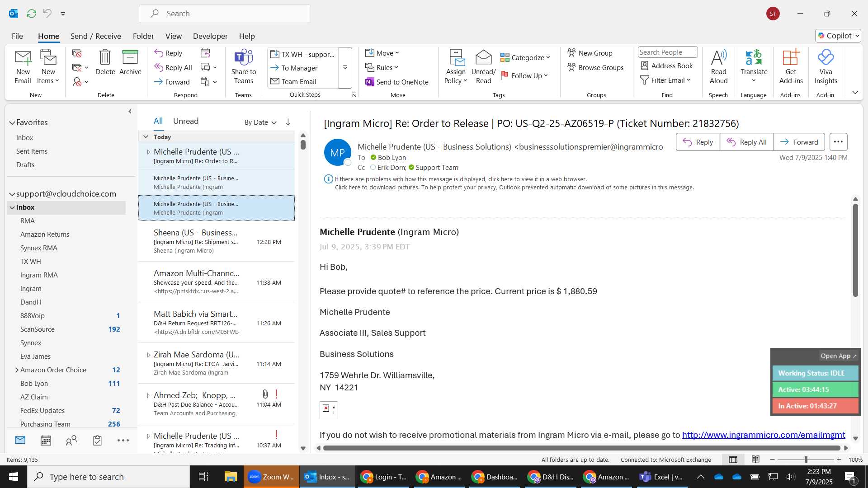Viewport: 868px width, 488px height.
Task: Open the Send / Receive tab
Action: 95,36
